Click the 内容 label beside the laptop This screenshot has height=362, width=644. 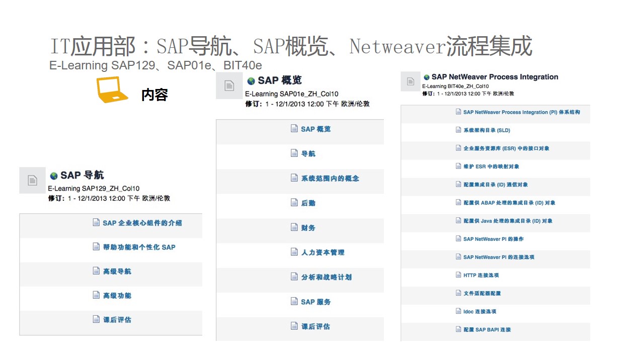154,95
